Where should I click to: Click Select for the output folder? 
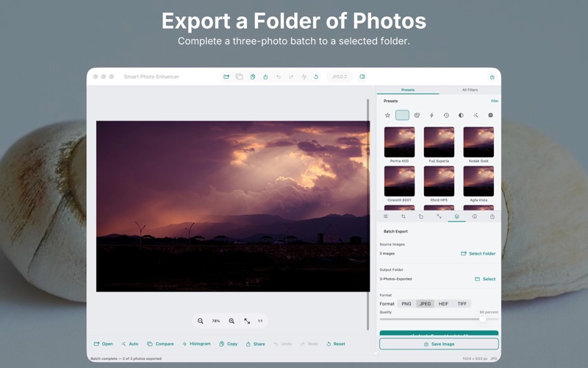(x=485, y=279)
